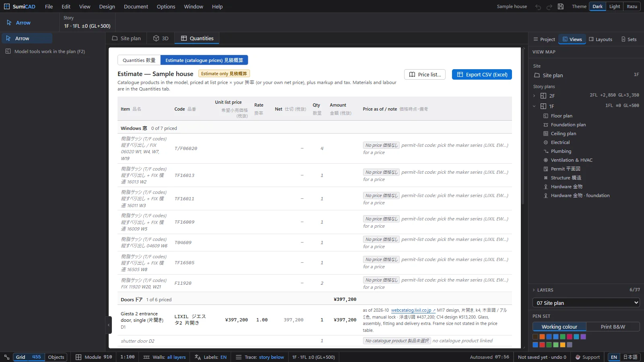Open the Electrical view icon
644x362 pixels.
coord(546,142)
